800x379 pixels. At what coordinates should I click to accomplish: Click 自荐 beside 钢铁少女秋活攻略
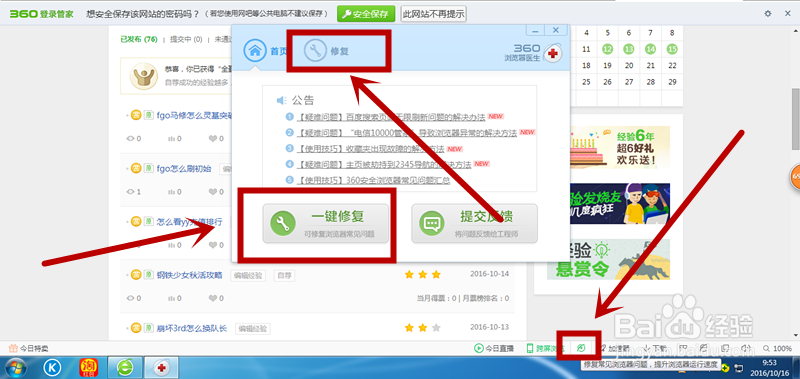click(x=284, y=275)
